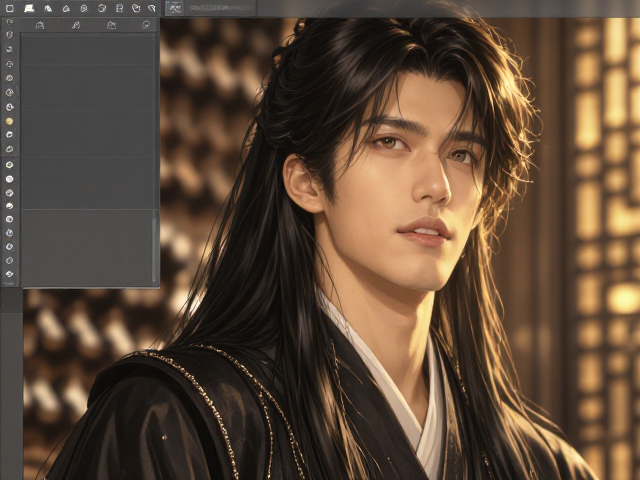Screen dimensions: 640x480
Task: Click the bottom-most tool icon in the left strip
Action: tap(9, 273)
